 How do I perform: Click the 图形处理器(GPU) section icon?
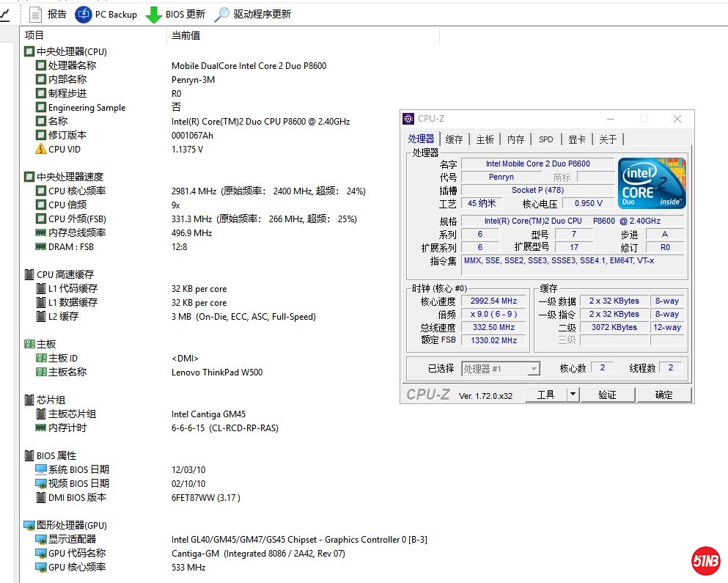(29, 525)
